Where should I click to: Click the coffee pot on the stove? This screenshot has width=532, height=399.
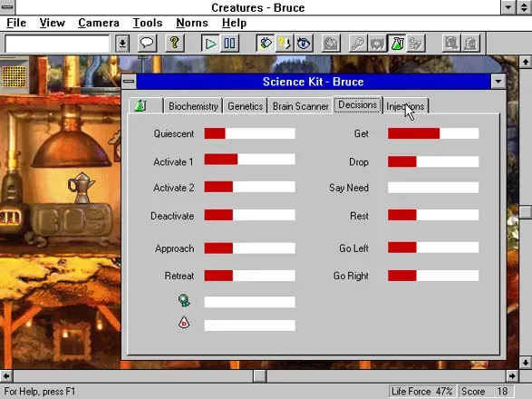pos(81,187)
